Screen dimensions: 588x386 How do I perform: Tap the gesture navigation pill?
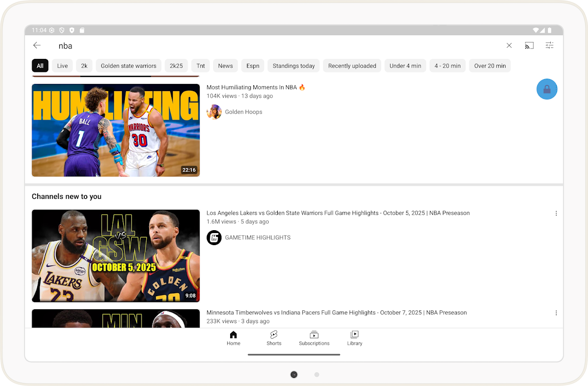tap(294, 355)
